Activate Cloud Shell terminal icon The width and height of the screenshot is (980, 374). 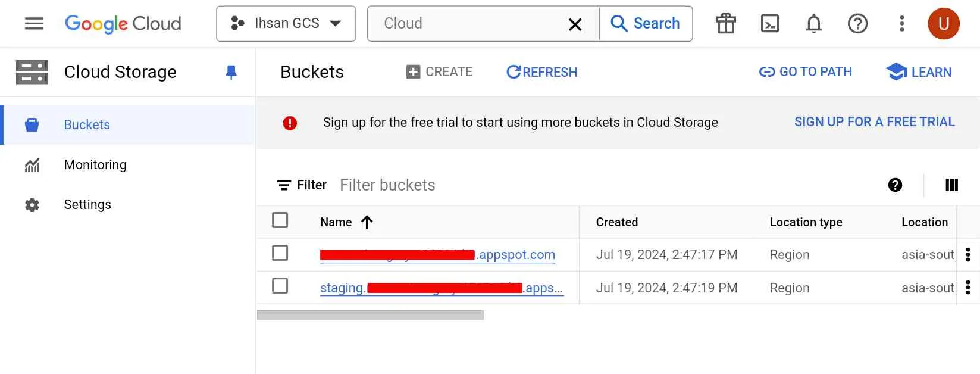[x=770, y=24]
